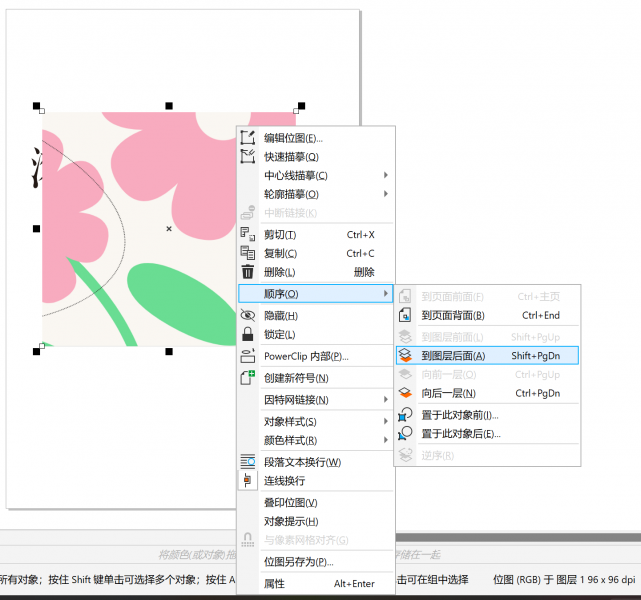Select PowerClip 内部(P) entry
This screenshot has height=600, width=641.
click(x=316, y=356)
